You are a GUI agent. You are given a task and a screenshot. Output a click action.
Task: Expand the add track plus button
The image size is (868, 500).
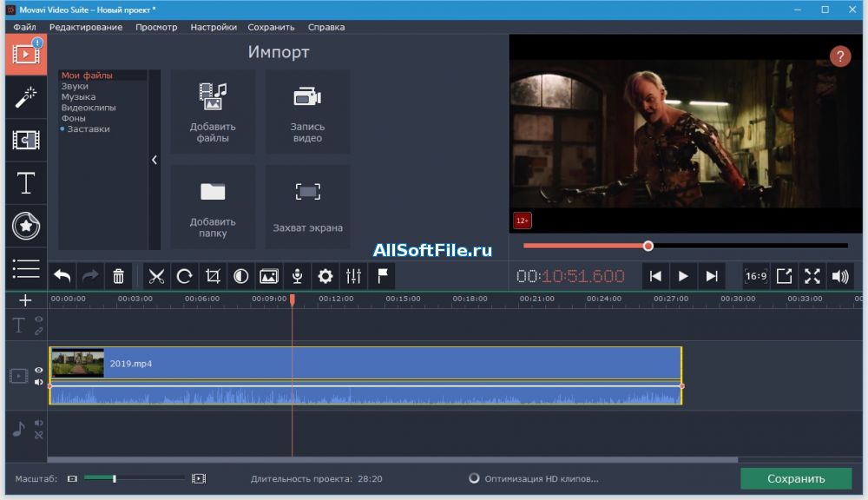25,300
